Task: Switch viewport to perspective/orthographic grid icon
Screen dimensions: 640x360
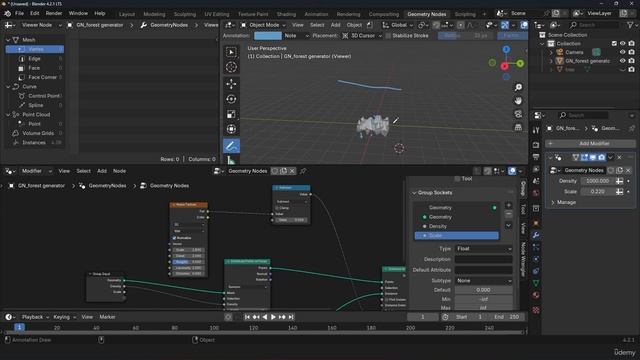Action: coord(518,127)
